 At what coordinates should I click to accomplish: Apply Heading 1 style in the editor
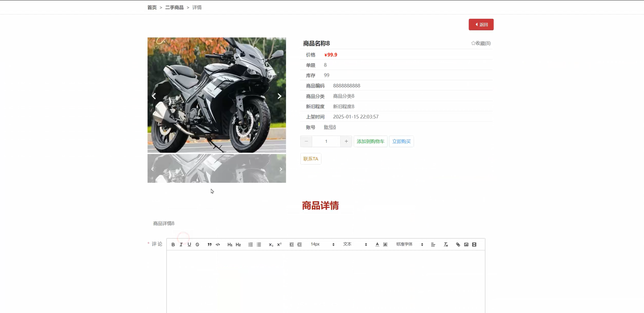[x=230, y=244]
